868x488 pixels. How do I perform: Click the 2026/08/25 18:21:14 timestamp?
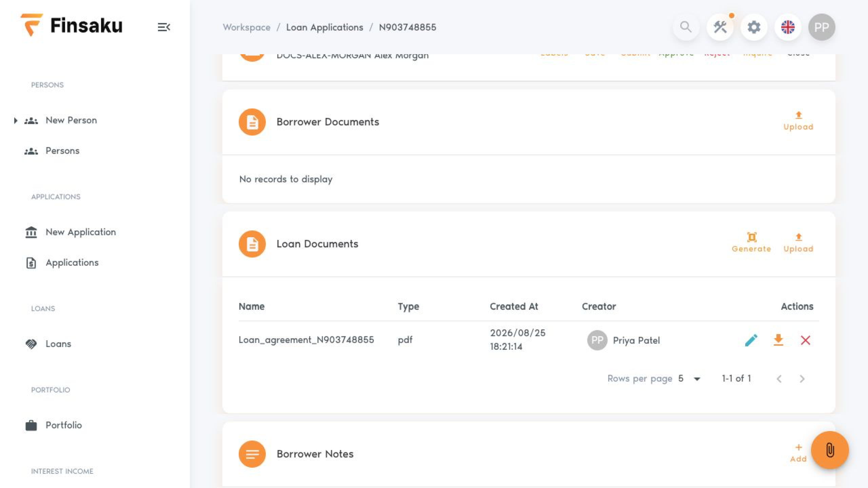click(517, 340)
